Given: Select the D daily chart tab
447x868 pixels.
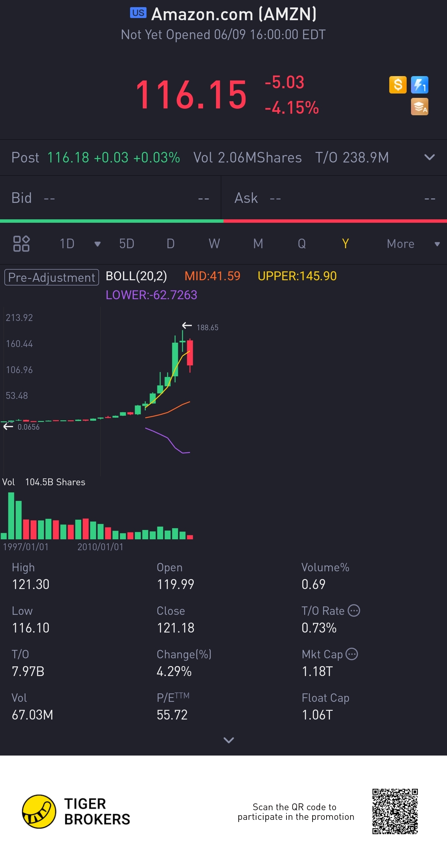Looking at the screenshot, I should point(171,244).
